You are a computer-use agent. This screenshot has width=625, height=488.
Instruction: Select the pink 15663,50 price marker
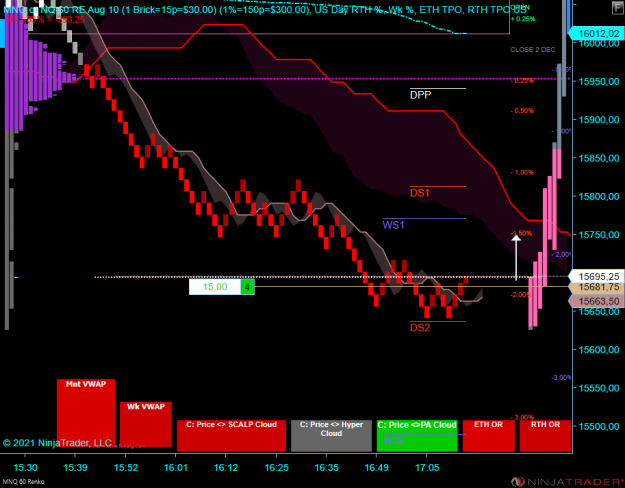[596, 301]
